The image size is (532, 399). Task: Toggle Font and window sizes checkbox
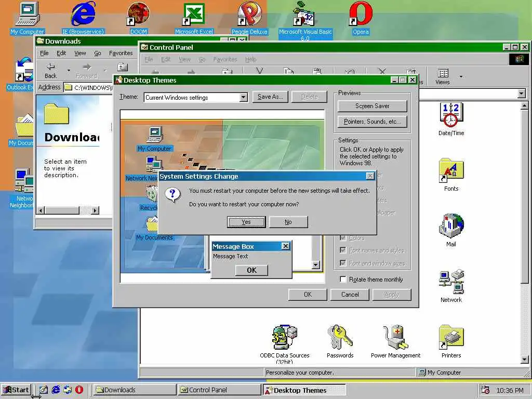pyautogui.click(x=343, y=263)
